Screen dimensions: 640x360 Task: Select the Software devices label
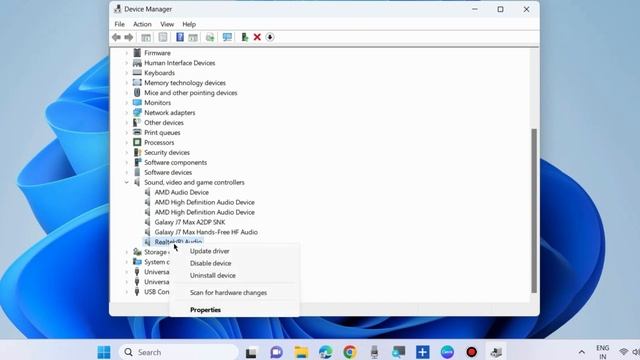click(168, 172)
